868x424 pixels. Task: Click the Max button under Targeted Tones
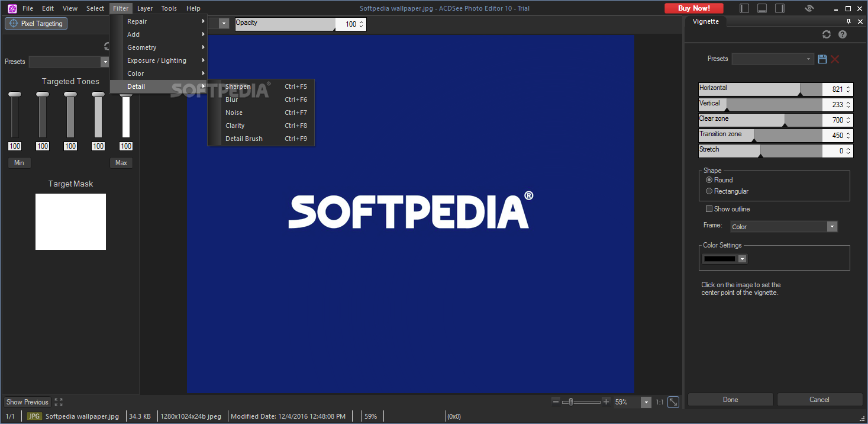tap(121, 163)
